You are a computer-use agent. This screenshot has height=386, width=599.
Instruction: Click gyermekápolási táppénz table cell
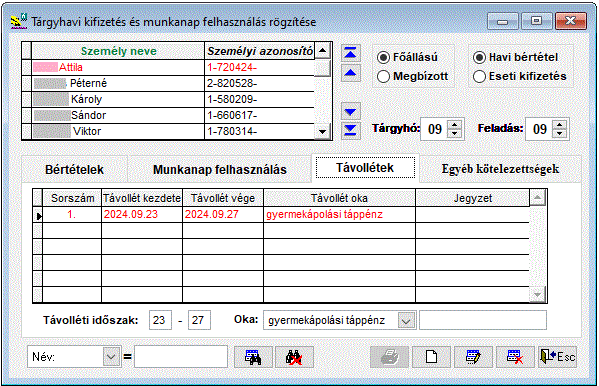coord(339,214)
